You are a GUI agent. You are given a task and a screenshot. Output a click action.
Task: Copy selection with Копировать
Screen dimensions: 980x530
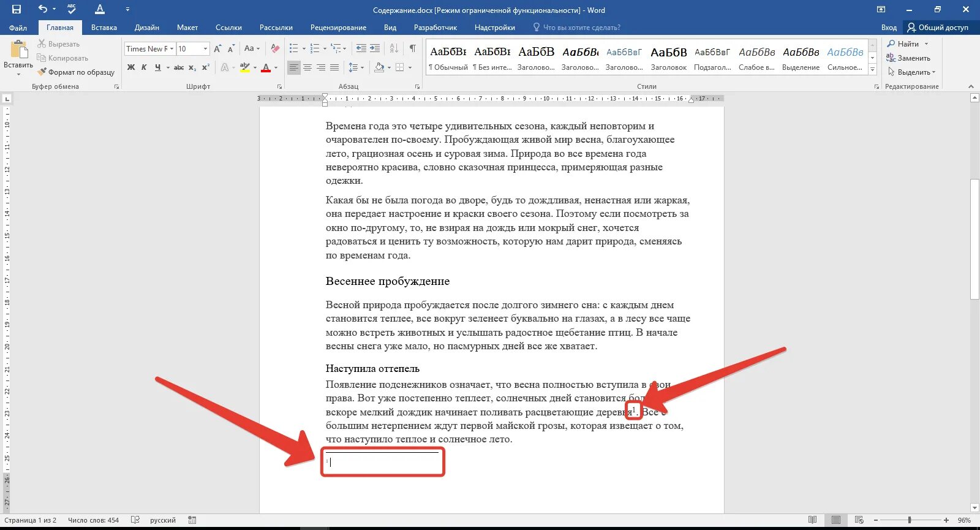(x=62, y=58)
